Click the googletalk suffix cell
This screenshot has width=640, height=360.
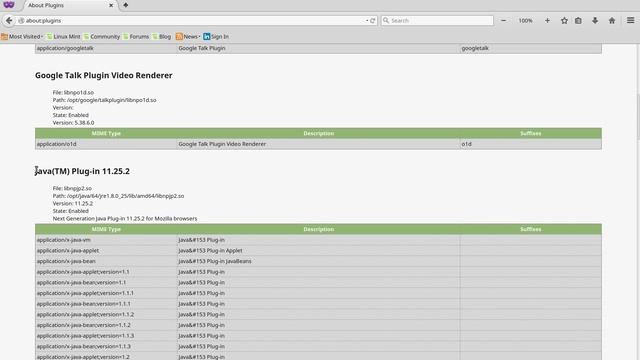[531, 48]
